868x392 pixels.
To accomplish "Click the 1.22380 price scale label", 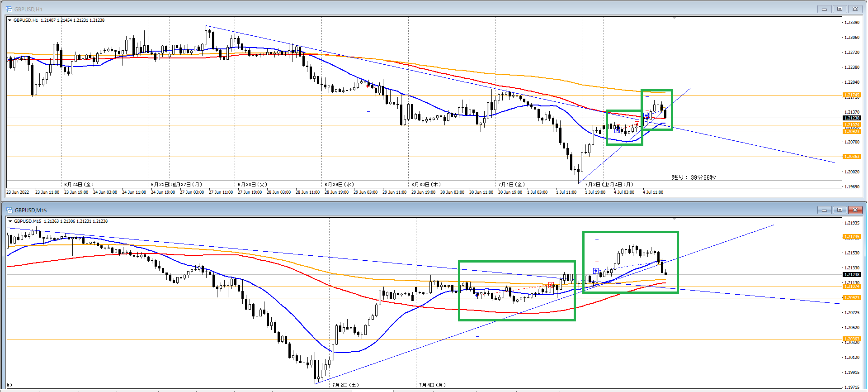I will point(852,67).
